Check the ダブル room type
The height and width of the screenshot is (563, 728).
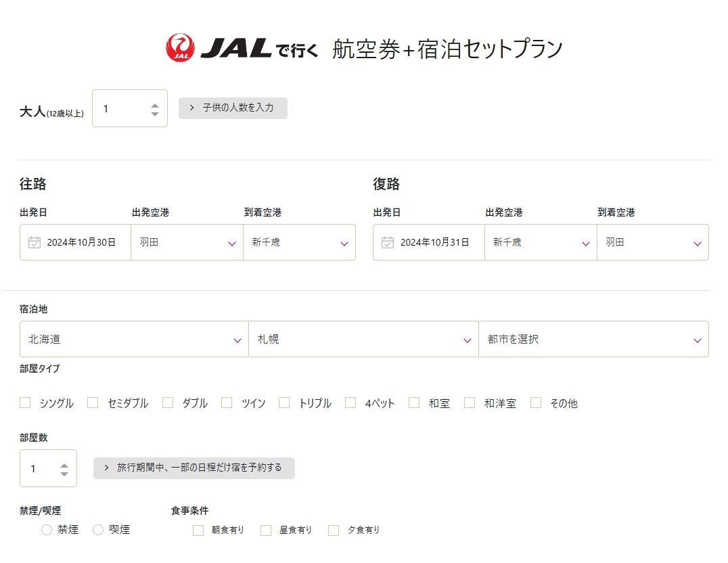pos(168,403)
